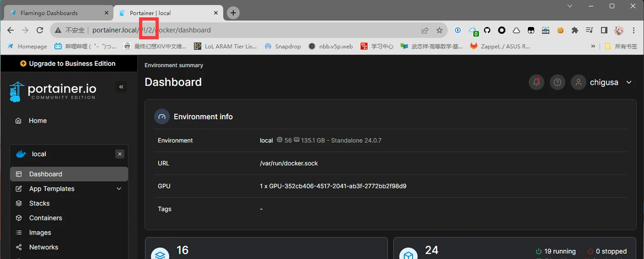Toggle the browser side panel icon

pyautogui.click(x=604, y=30)
